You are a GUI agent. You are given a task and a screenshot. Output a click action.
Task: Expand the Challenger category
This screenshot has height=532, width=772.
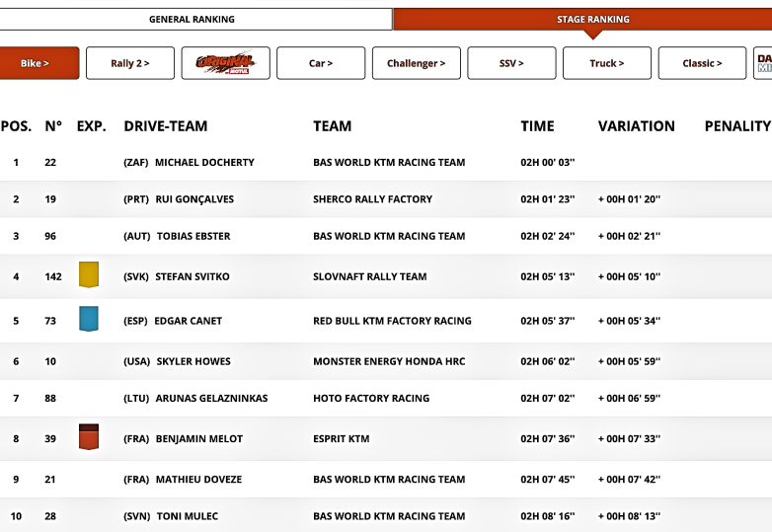416,63
